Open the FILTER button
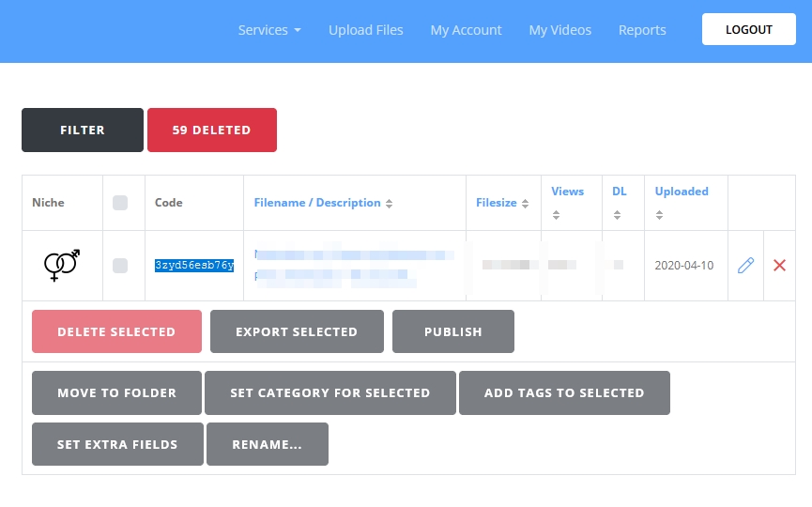Image resolution: width=812 pixels, height=507 pixels. pyautogui.click(x=83, y=130)
